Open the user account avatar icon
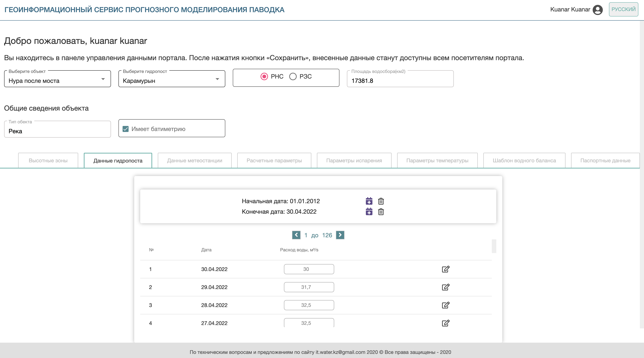Image resolution: width=644 pixels, height=358 pixels. coord(598,10)
